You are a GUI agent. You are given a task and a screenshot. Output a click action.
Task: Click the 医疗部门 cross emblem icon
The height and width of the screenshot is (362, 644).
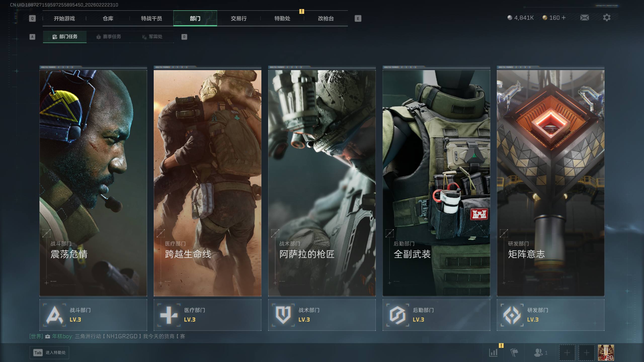[x=169, y=315]
